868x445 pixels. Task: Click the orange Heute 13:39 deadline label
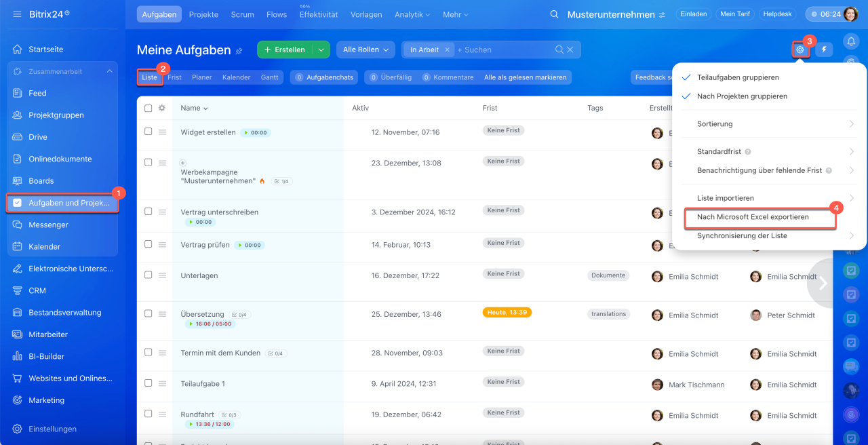tap(507, 313)
